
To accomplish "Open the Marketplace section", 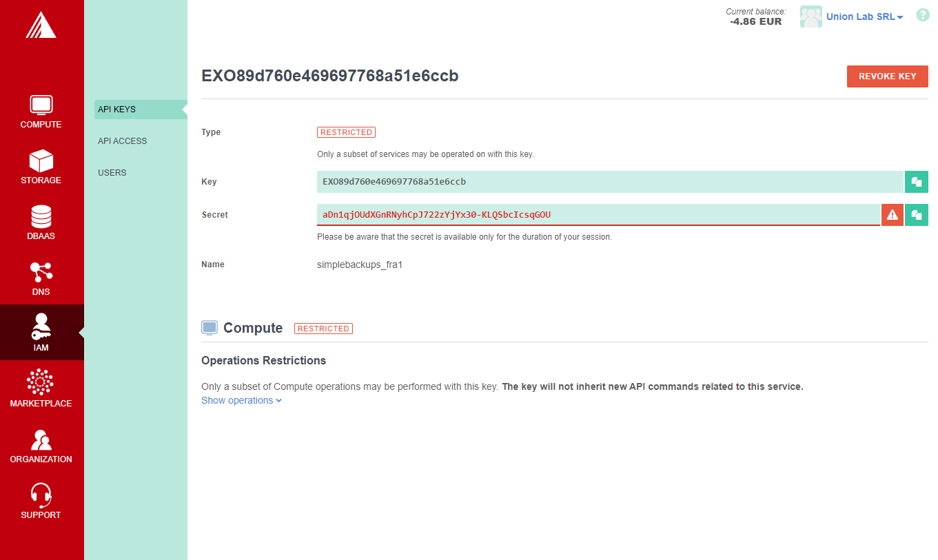I will (41, 388).
